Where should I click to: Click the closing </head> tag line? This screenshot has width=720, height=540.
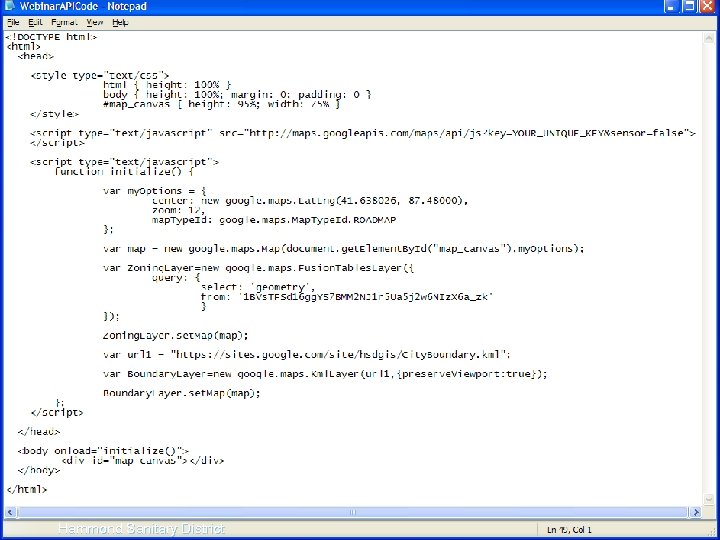point(39,432)
